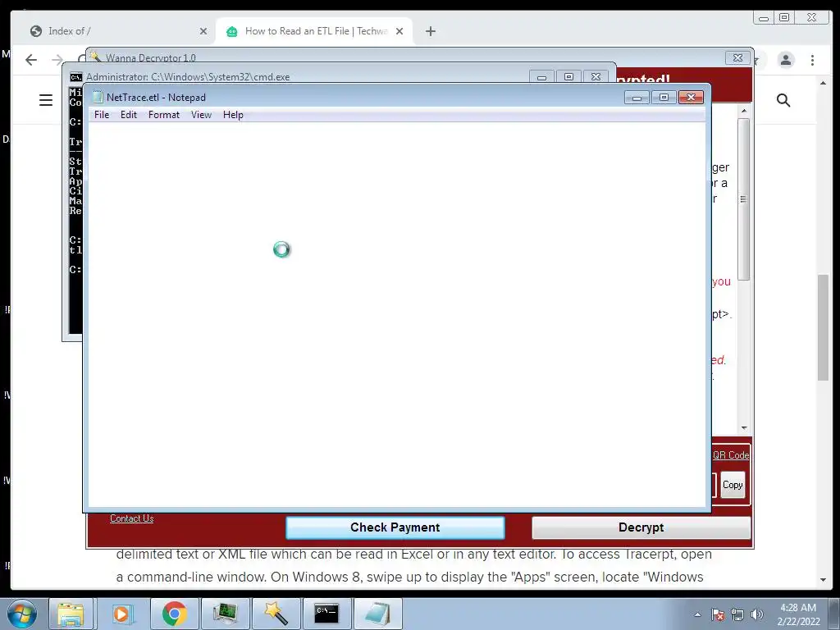Screen dimensions: 840x630
Task: Open the Edit menu in Notepad
Action: point(129,115)
